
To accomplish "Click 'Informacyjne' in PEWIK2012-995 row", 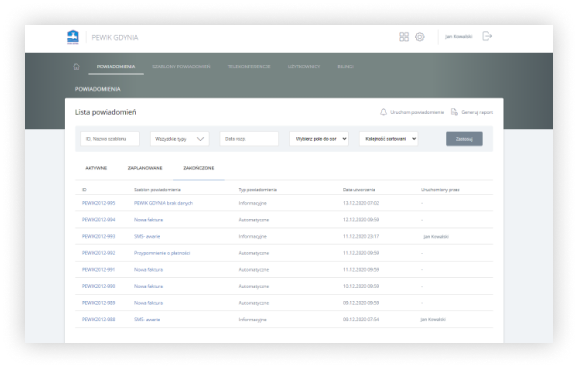I will [x=253, y=203].
